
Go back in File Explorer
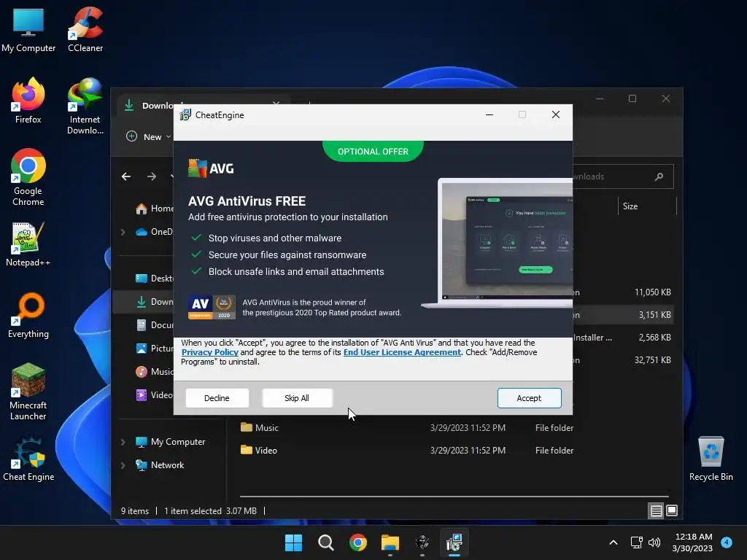(126, 176)
